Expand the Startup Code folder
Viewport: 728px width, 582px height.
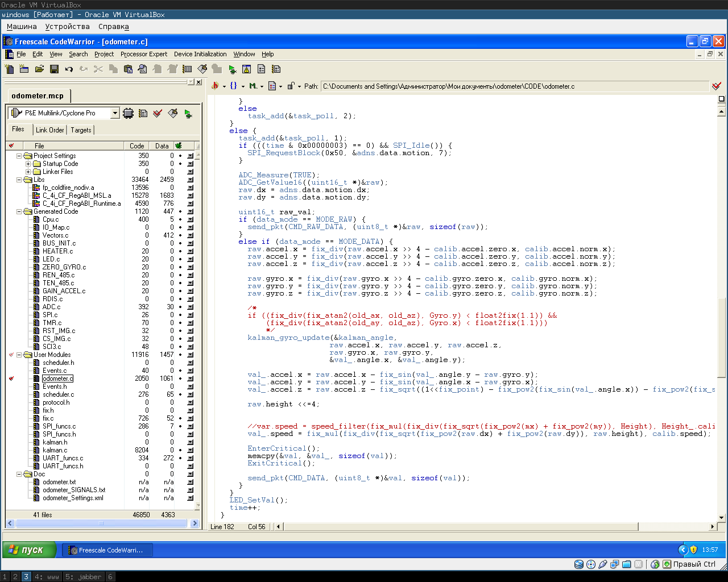[x=28, y=164]
